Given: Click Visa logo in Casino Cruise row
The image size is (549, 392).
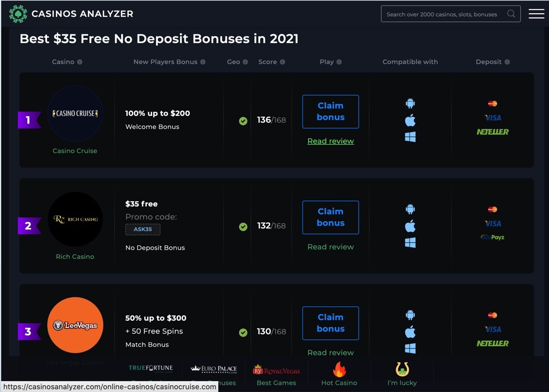Looking at the screenshot, I should coord(492,117).
